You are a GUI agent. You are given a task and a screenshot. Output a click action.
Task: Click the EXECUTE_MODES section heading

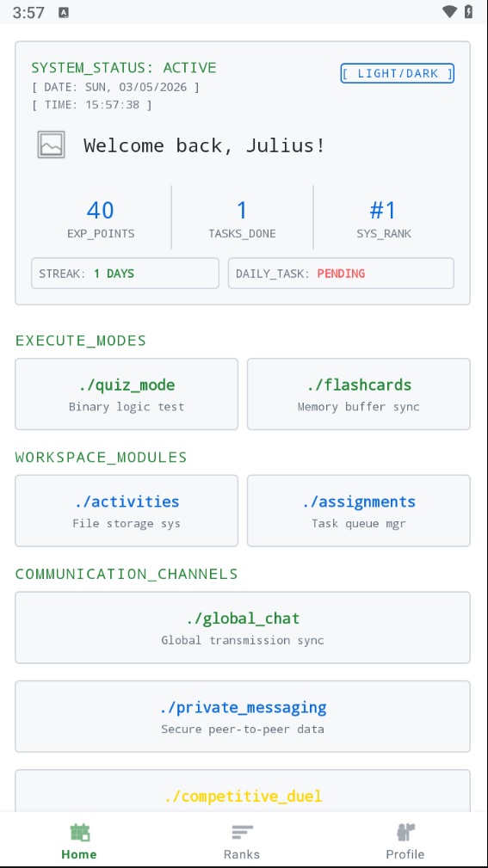click(x=81, y=341)
